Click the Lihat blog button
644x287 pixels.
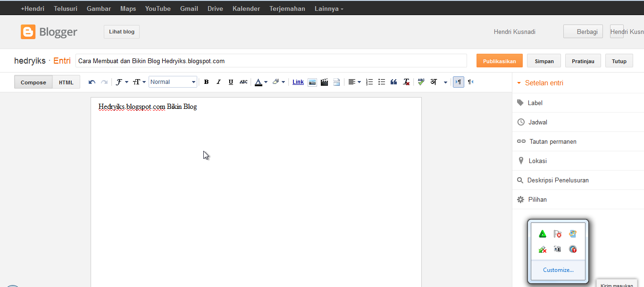coord(122,32)
